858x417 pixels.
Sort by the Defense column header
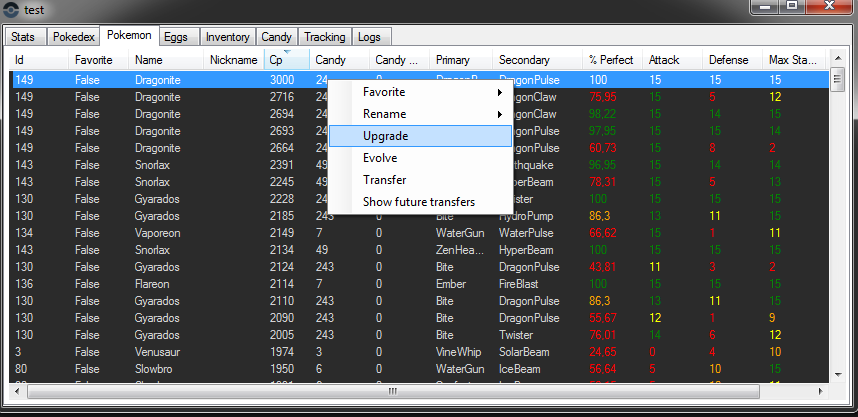pos(733,60)
